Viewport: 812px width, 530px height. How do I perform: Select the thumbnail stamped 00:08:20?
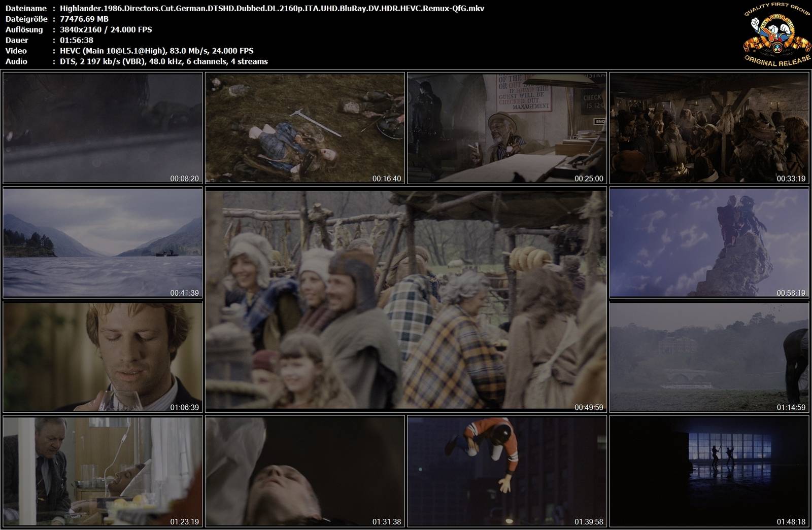tap(103, 128)
